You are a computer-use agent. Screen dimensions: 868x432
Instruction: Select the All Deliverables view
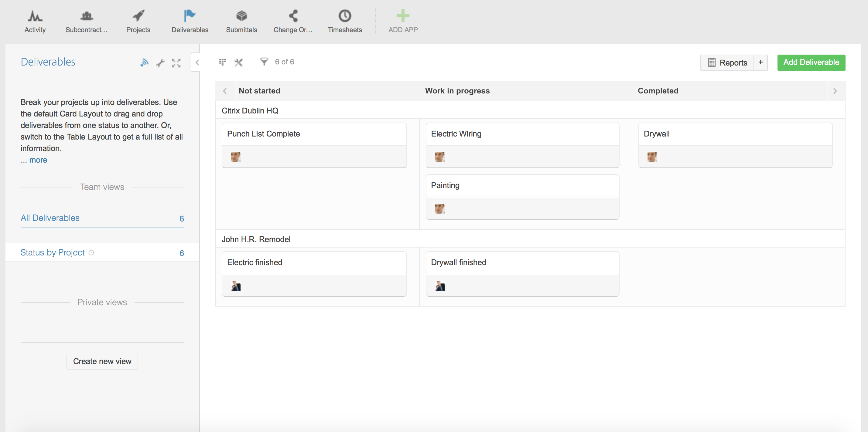[x=50, y=218]
